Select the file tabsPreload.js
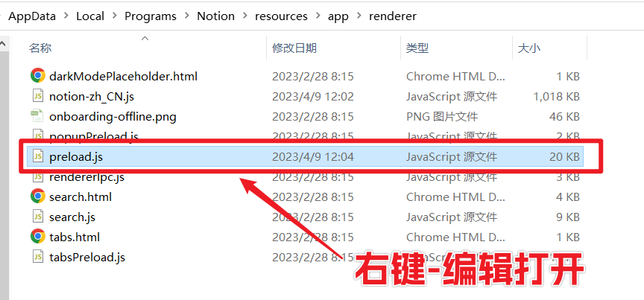644x300 pixels. (x=87, y=258)
